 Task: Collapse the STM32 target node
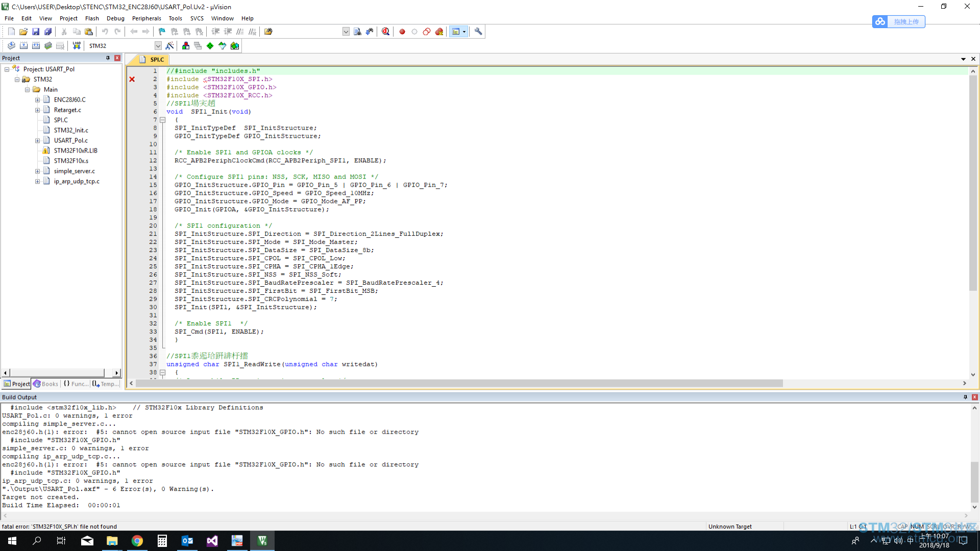click(x=17, y=80)
